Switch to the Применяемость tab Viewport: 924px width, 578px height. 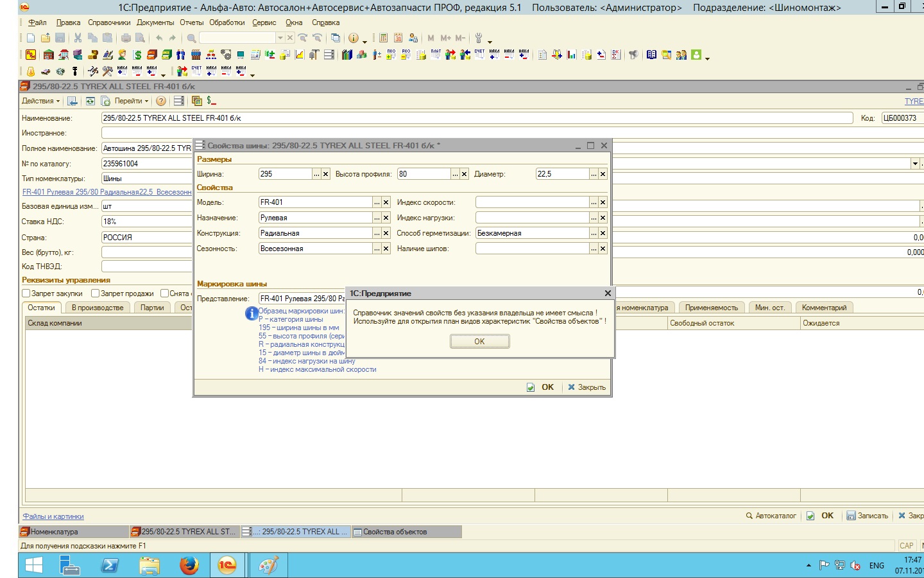(x=712, y=308)
